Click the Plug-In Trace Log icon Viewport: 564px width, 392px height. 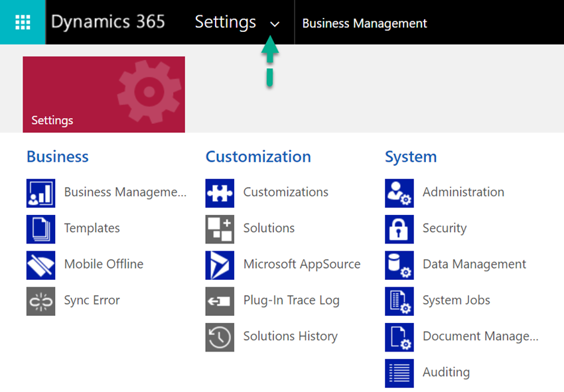click(x=219, y=301)
